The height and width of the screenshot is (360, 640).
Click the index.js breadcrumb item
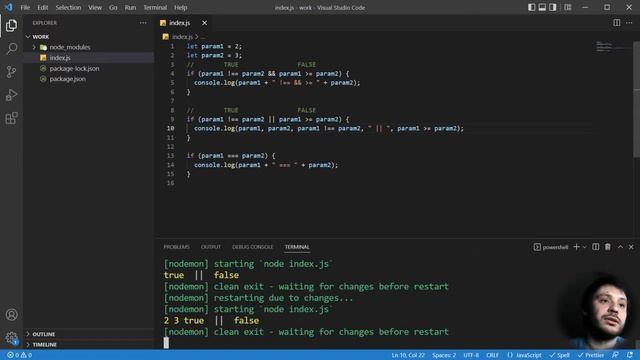[x=182, y=37]
